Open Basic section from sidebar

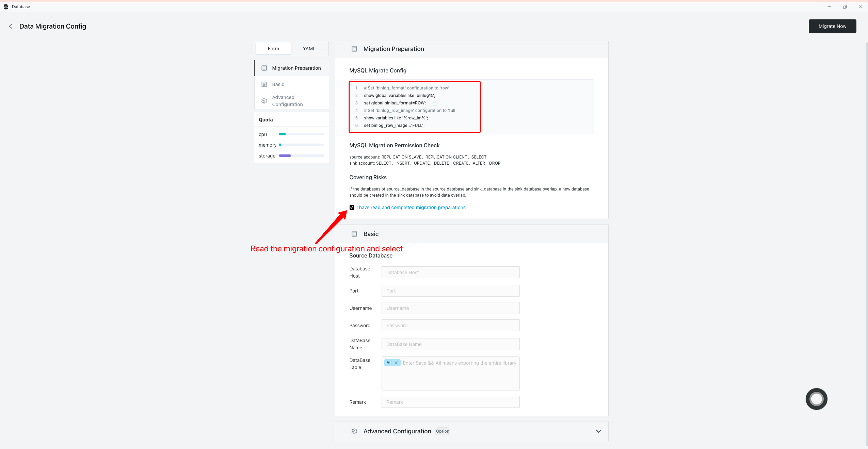pos(278,84)
